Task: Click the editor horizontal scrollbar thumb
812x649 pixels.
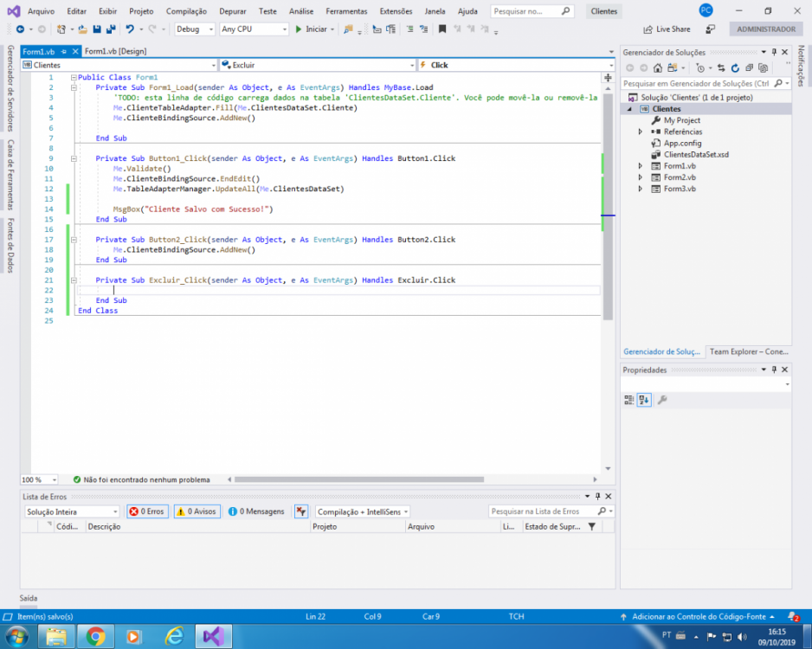Action: click(359, 479)
